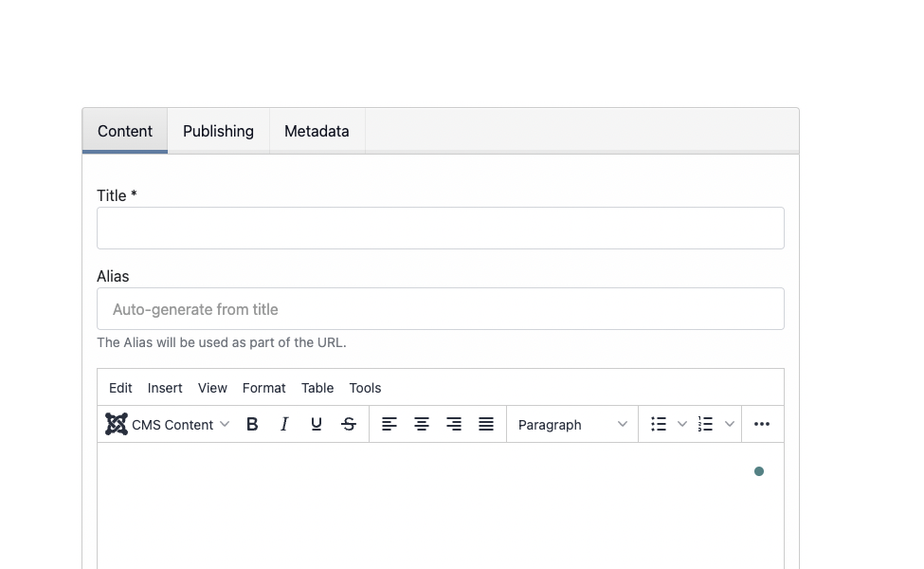Switch to the Metadata tab
The width and height of the screenshot is (924, 569).
coord(317,131)
